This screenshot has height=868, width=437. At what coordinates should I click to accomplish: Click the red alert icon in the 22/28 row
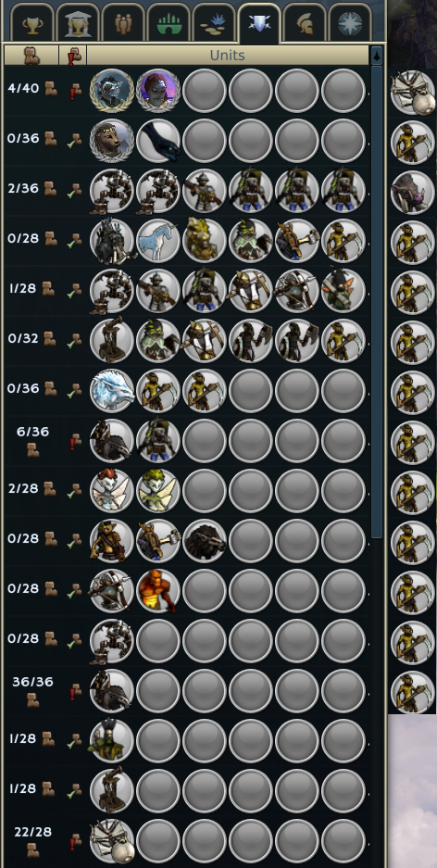(x=73, y=841)
